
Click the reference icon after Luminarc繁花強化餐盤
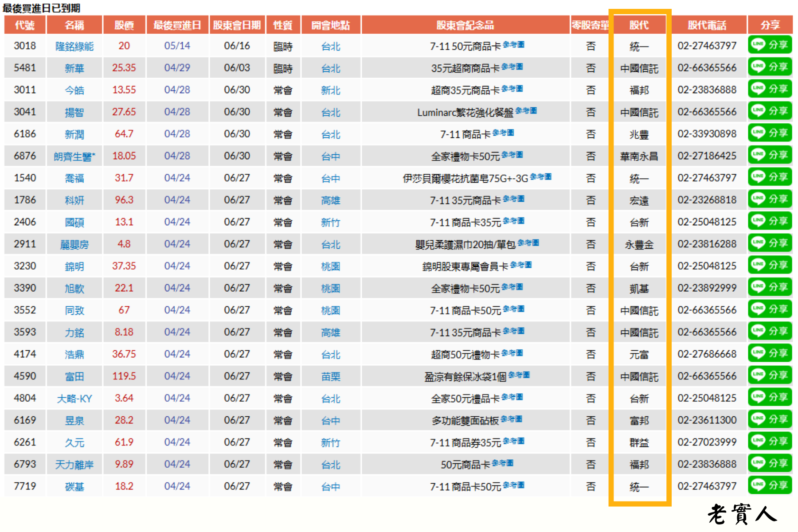526,110
